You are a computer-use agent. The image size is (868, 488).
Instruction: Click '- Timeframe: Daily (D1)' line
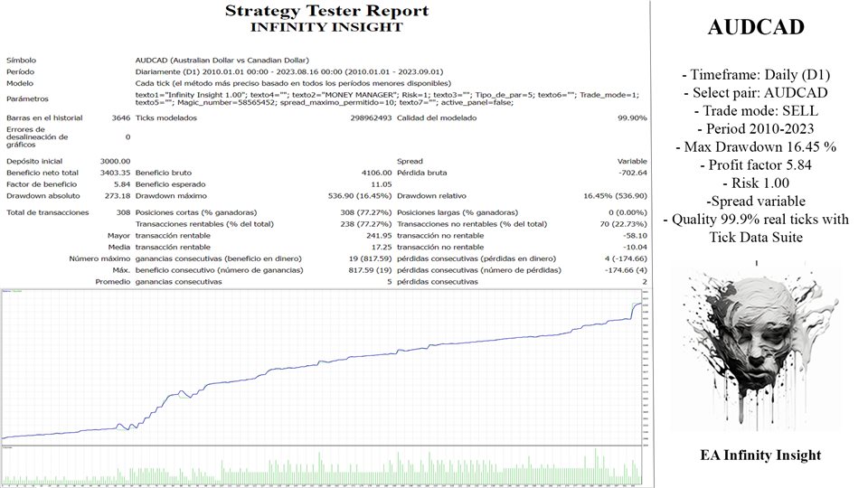[x=756, y=75]
